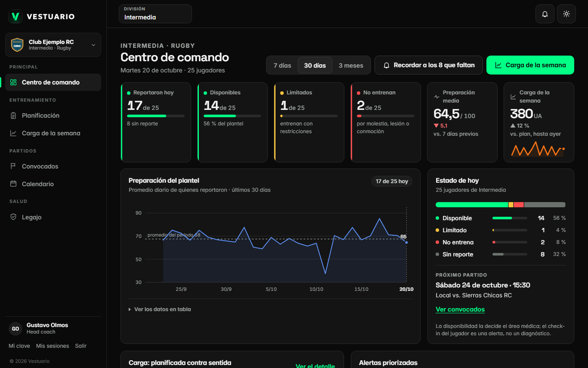Click the Preparación media pulse icon

pyautogui.click(x=437, y=97)
